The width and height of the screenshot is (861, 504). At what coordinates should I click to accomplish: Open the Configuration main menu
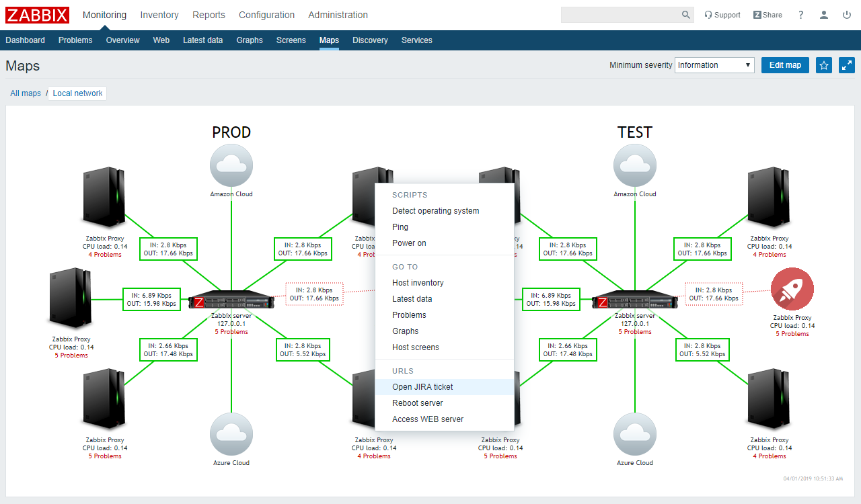coord(266,15)
